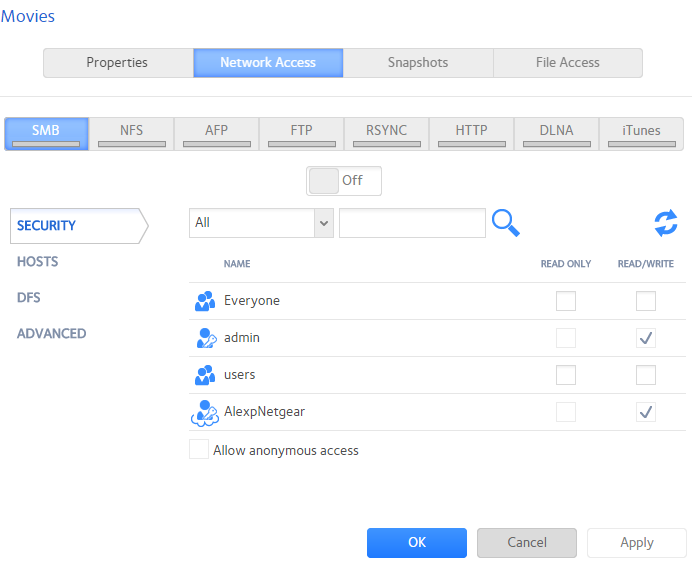Click the Allow anonymous access label
692x573 pixels.
[286, 451]
